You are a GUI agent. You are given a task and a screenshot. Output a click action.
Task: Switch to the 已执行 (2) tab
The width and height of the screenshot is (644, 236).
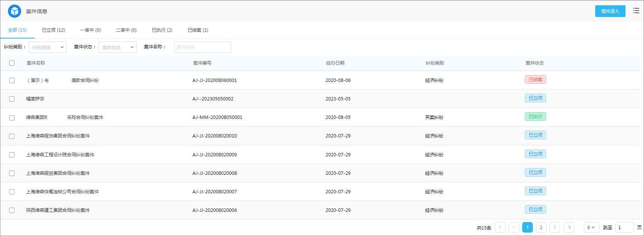[162, 30]
